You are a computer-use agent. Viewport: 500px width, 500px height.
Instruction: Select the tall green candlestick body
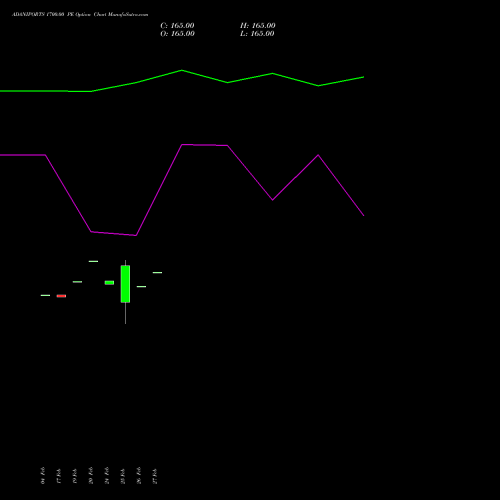(x=125, y=284)
